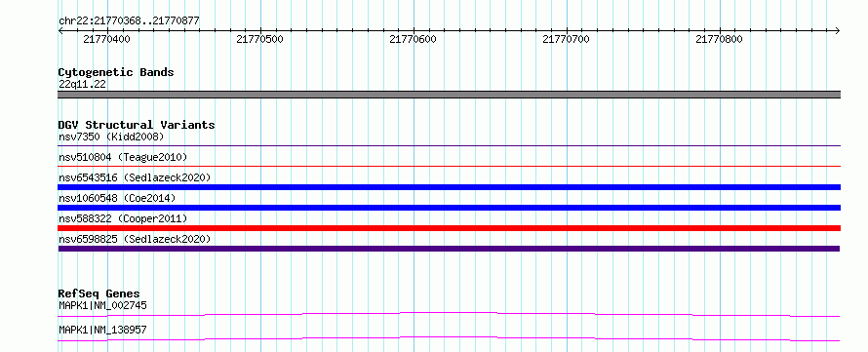Viewport: 868px width, 352px height.
Task: Click the right arrow of the ruler
Action: point(838,31)
